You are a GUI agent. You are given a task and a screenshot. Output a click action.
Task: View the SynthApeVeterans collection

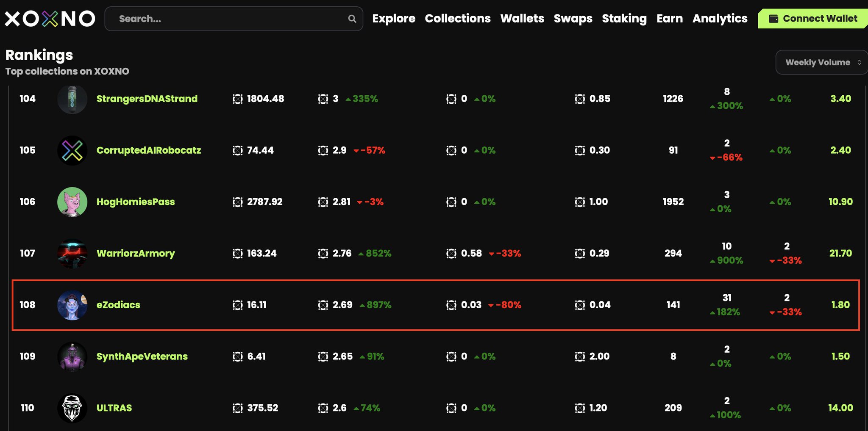click(142, 356)
